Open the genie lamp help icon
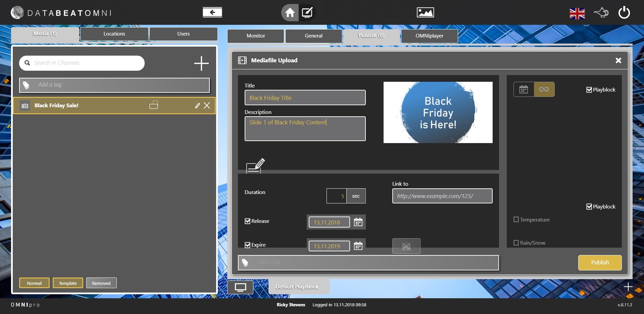The image size is (644, 314). pos(601,13)
